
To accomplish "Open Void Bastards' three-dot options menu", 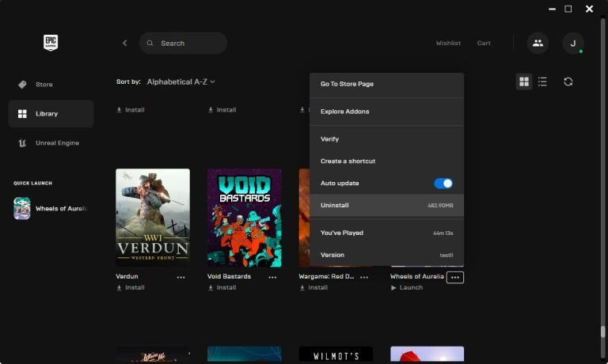I will point(272,277).
